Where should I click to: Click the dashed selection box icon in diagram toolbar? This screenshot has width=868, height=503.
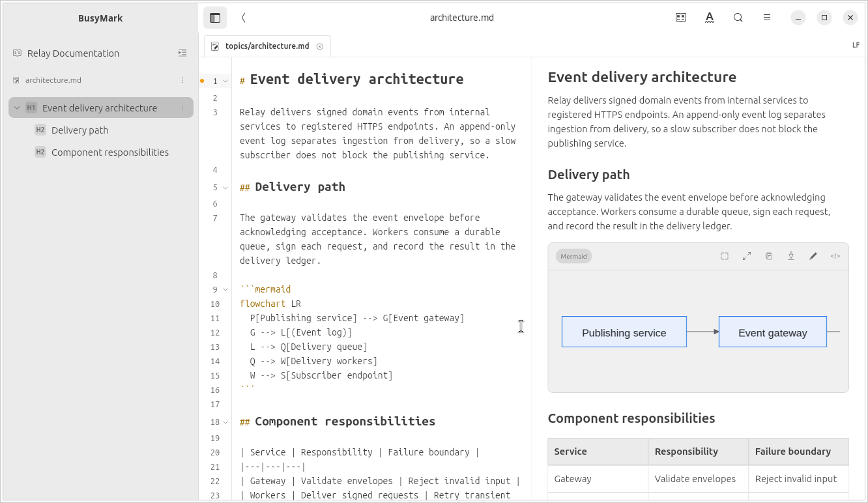[x=725, y=256]
